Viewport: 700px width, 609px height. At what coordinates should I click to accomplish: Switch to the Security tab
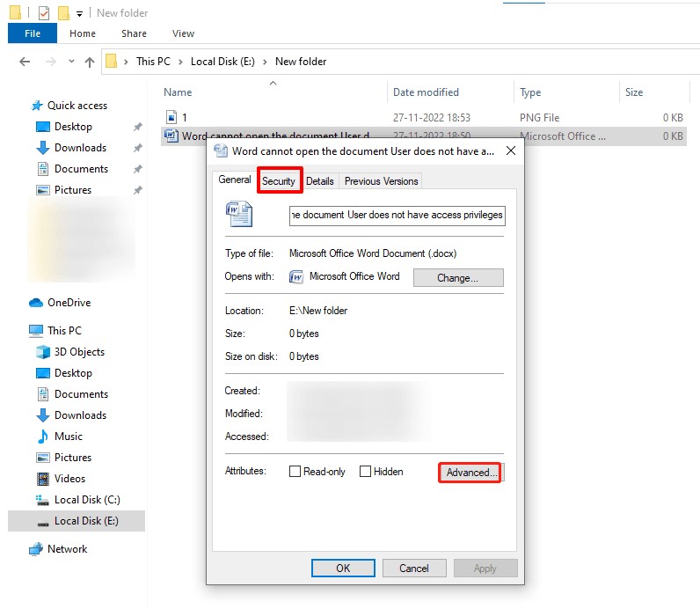pyautogui.click(x=279, y=181)
